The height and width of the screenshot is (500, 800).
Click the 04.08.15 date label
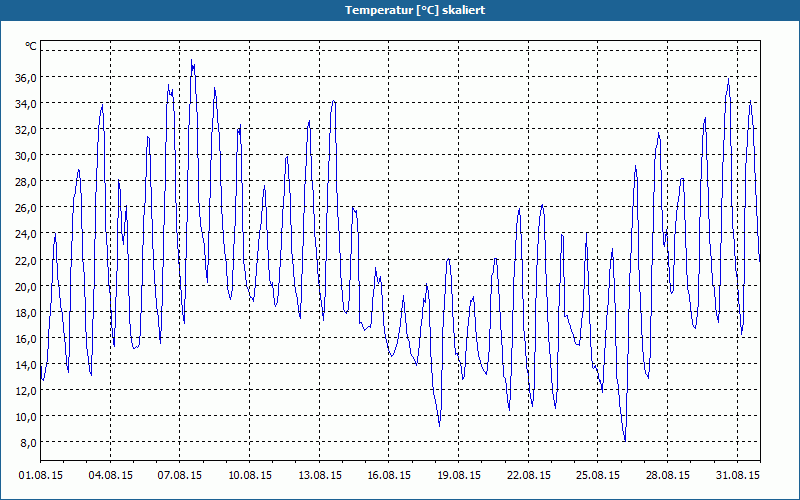click(111, 475)
